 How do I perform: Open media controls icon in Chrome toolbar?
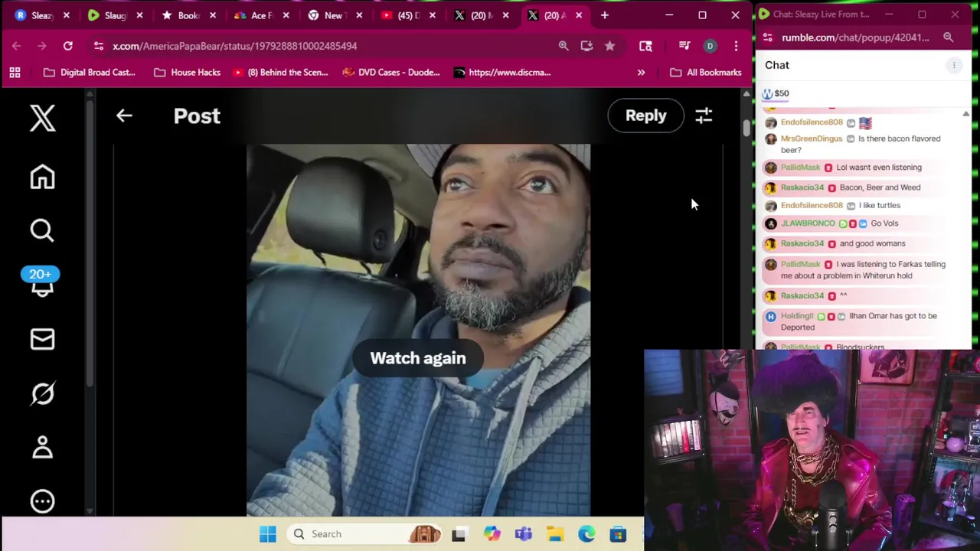coord(684,46)
